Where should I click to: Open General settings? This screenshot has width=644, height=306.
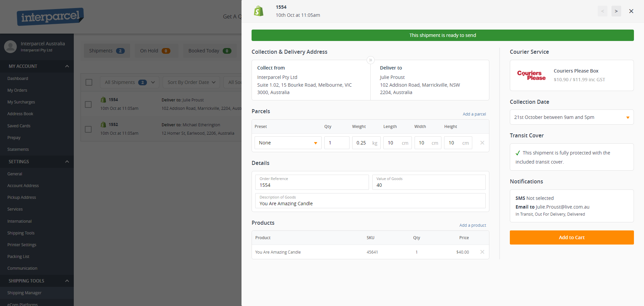pyautogui.click(x=15, y=174)
